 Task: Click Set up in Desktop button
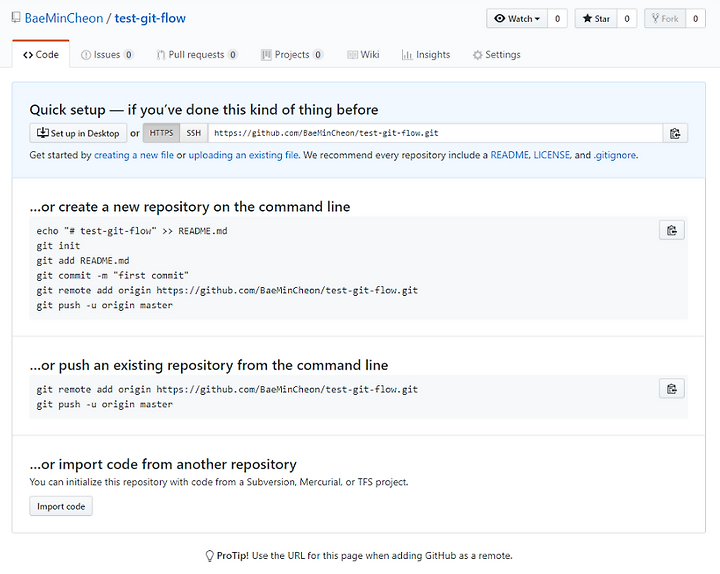[78, 133]
